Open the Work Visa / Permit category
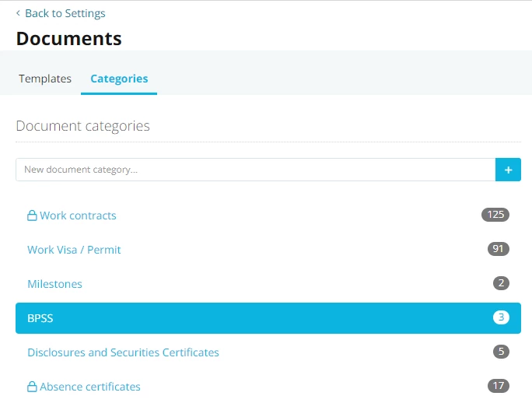 74,250
